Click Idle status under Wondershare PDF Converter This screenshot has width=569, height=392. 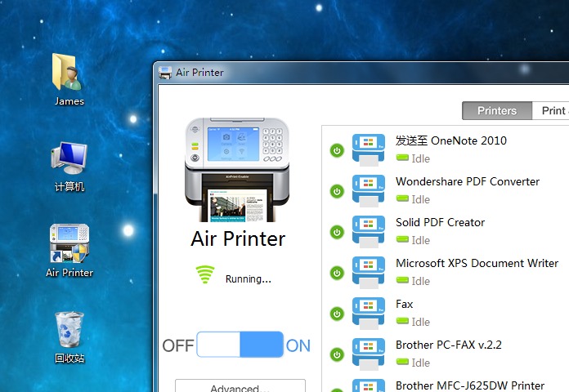420,199
